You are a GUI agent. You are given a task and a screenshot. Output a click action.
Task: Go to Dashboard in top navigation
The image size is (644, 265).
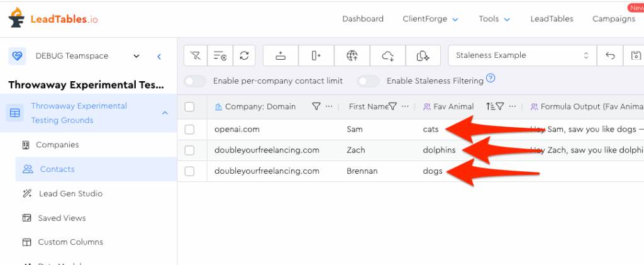[x=363, y=19]
